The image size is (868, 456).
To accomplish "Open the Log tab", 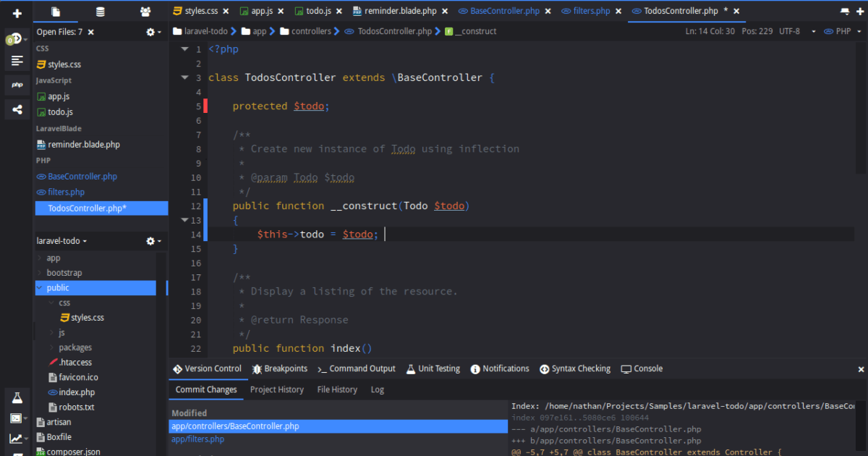I will pyautogui.click(x=378, y=389).
